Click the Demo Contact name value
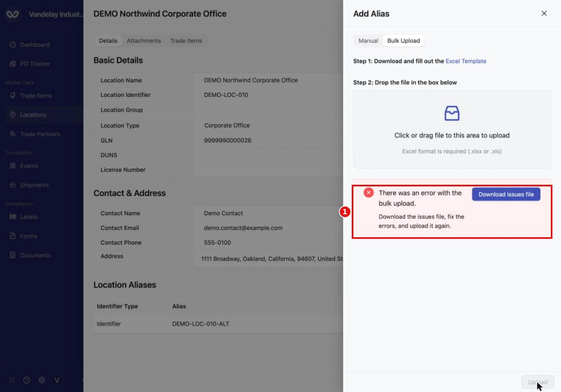Screen dimensions: 561x392 click(x=223, y=213)
